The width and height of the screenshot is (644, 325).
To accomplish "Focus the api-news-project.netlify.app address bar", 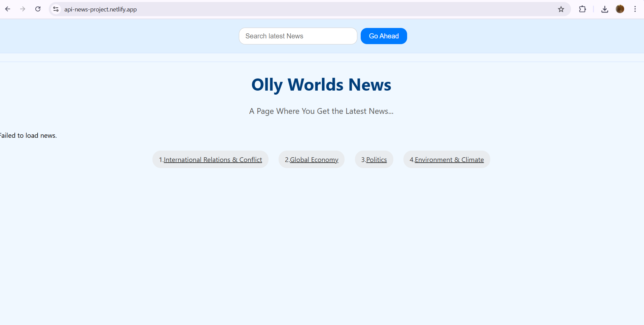I will (x=269, y=9).
